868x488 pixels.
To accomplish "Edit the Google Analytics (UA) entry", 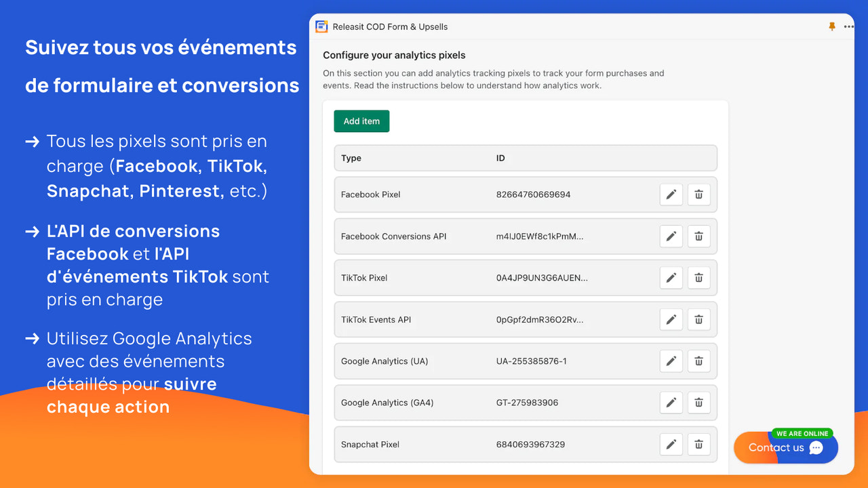I will click(x=671, y=361).
